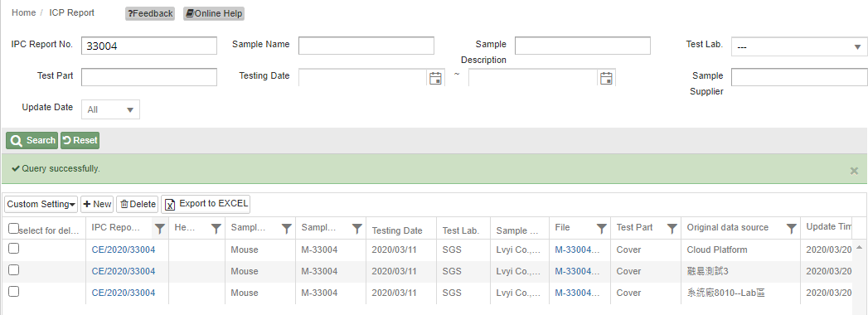
Task: Open M-33004 file link in 融易測試3 row
Action: [577, 271]
